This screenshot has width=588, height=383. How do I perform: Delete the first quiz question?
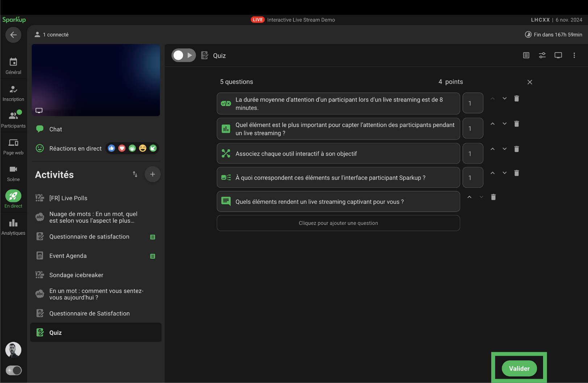pyautogui.click(x=517, y=99)
